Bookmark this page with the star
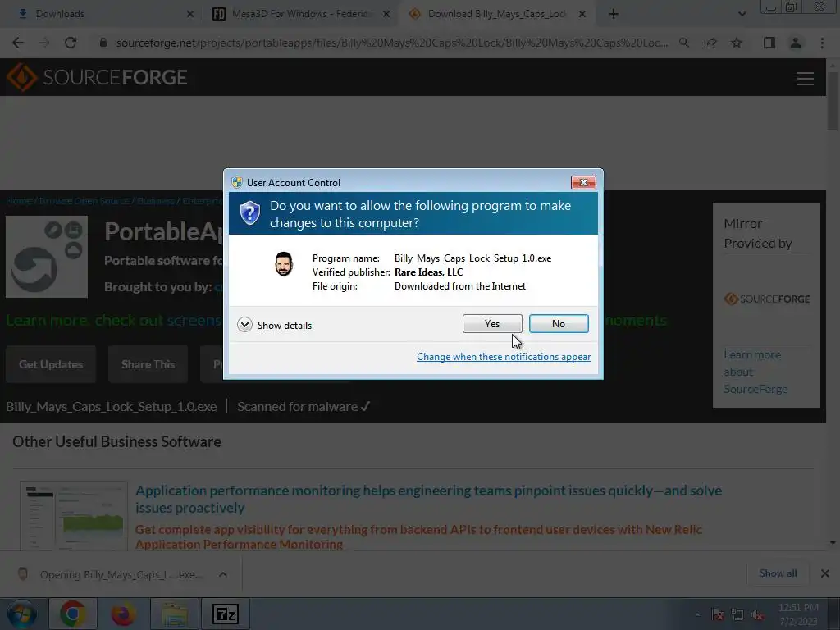The width and height of the screenshot is (840, 630). tap(737, 43)
